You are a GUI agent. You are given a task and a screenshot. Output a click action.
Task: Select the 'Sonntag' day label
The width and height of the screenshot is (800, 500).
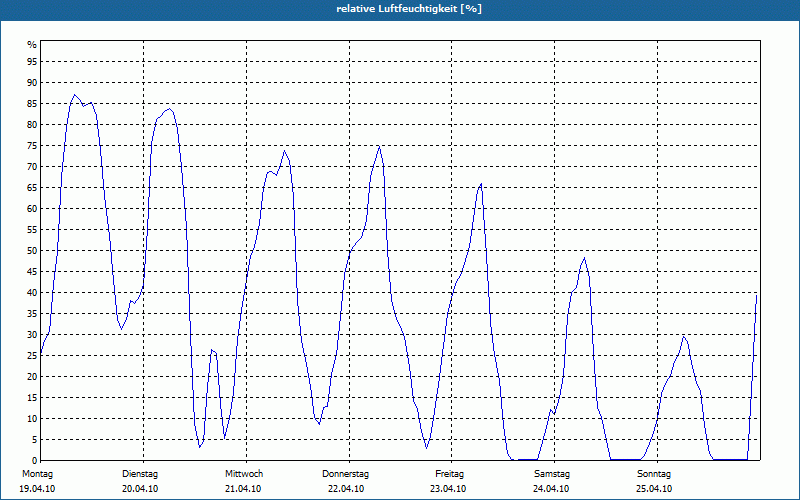pos(654,474)
